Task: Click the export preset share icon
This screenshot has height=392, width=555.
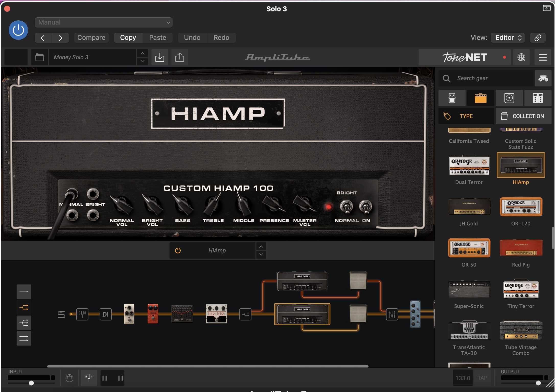Action: [x=180, y=57]
